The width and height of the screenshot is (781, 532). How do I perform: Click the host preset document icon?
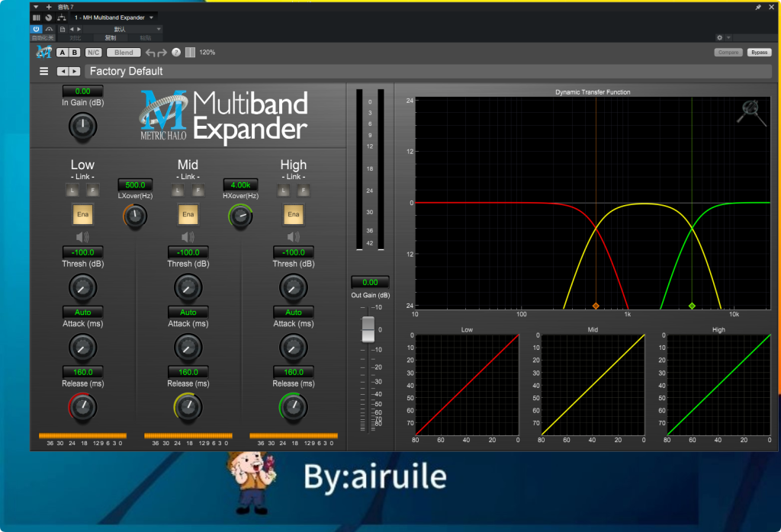pos(63,29)
